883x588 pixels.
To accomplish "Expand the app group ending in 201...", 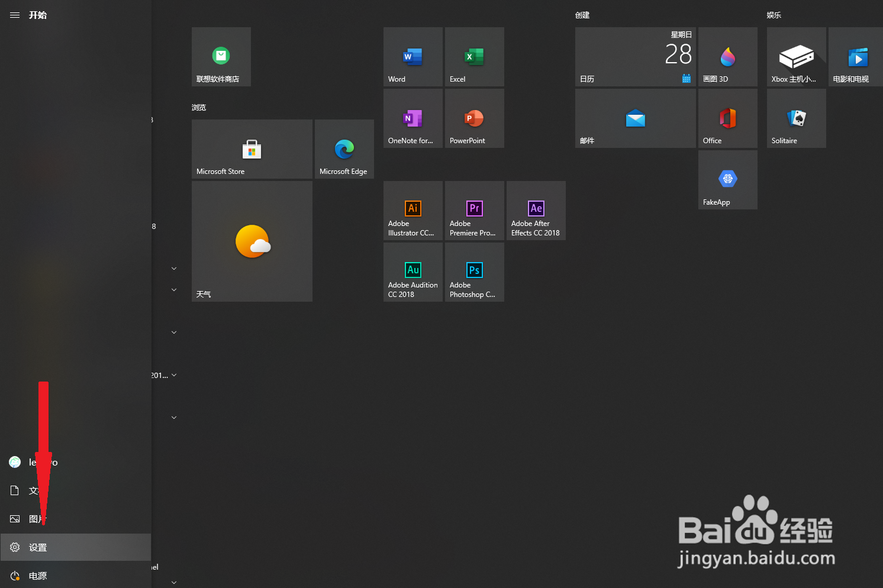I will [x=174, y=375].
